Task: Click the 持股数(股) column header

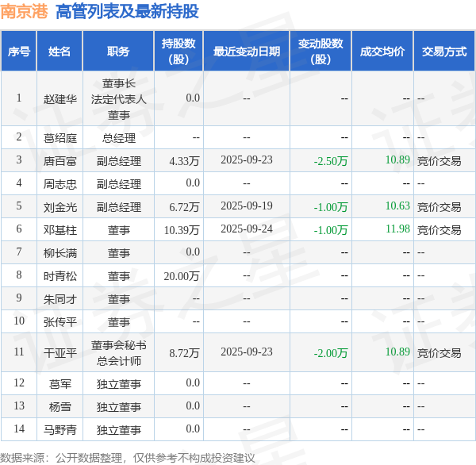Action: pyautogui.click(x=178, y=52)
